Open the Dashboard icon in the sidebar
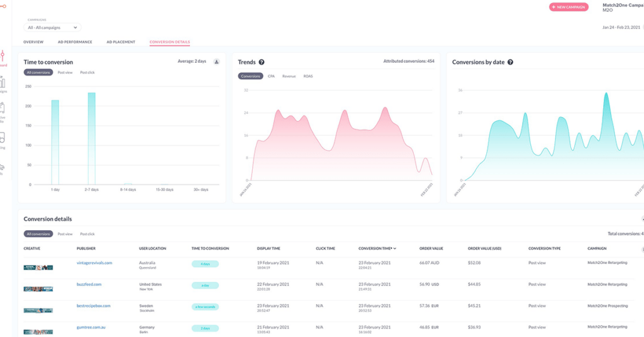The height and width of the screenshot is (337, 644). [3, 57]
